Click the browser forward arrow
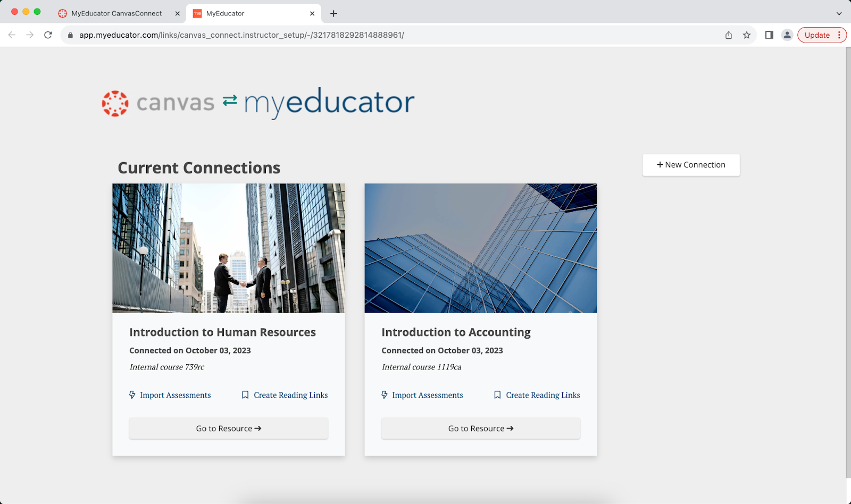This screenshot has height=504, width=851. point(30,35)
